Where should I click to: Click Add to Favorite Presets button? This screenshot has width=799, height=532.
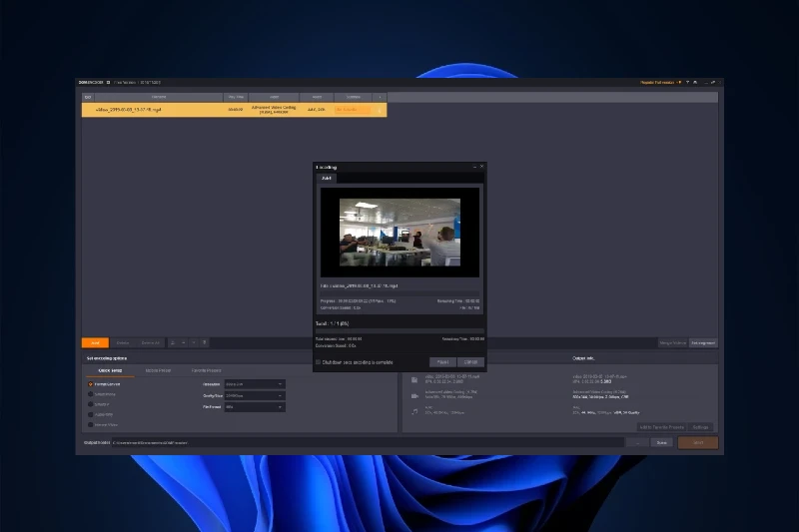[x=661, y=427]
